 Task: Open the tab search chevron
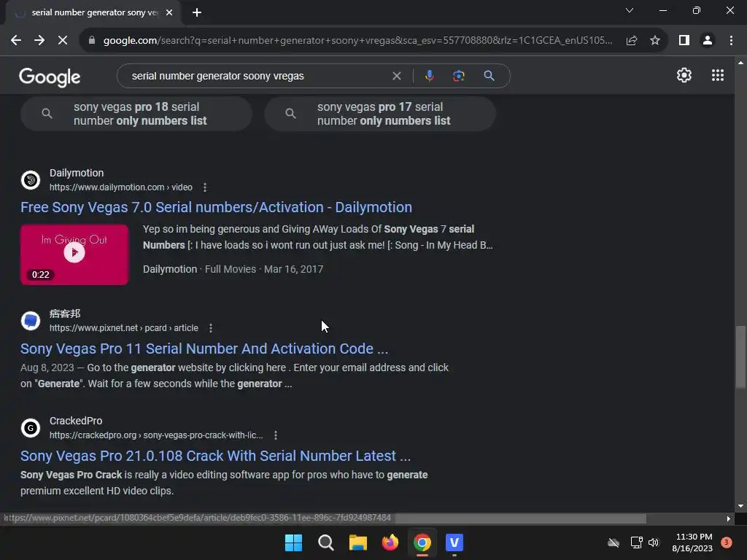(630, 10)
